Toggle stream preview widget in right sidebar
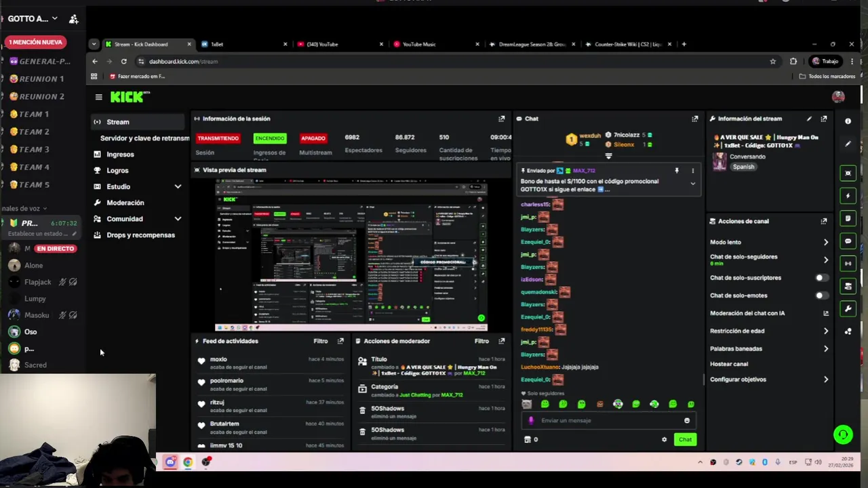This screenshot has width=868, height=488. point(848,173)
